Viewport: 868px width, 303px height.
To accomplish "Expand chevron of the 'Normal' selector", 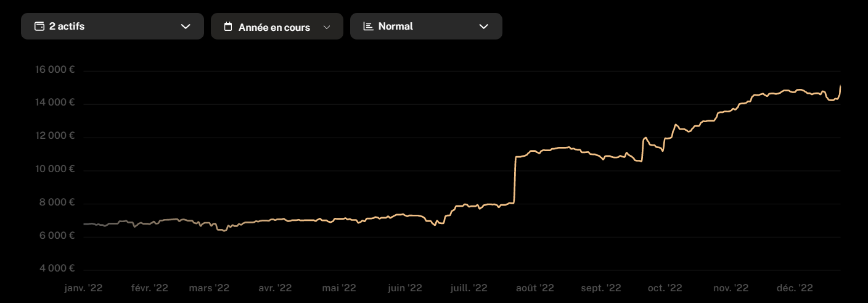I will 484,27.
